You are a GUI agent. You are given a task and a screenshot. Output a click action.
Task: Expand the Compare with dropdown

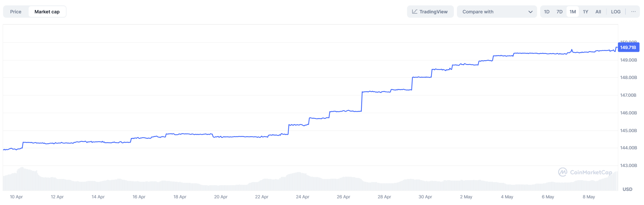point(497,12)
